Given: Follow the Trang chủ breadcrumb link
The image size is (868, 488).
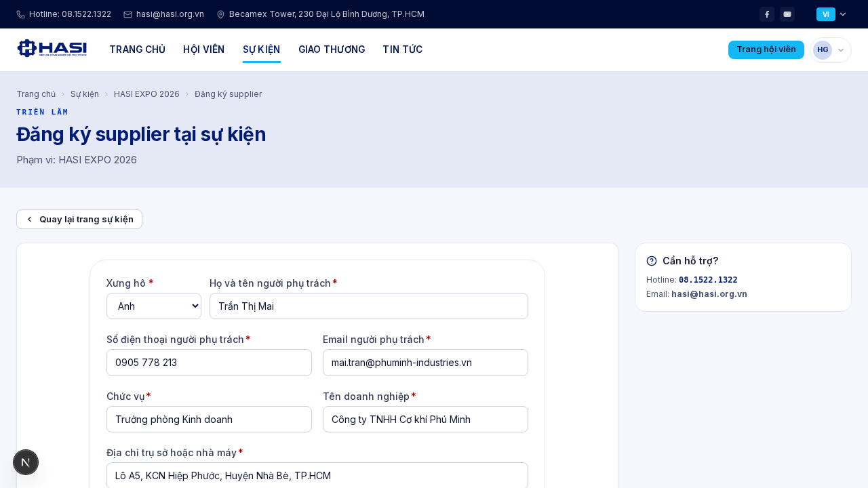Looking at the screenshot, I should pyautogui.click(x=36, y=94).
